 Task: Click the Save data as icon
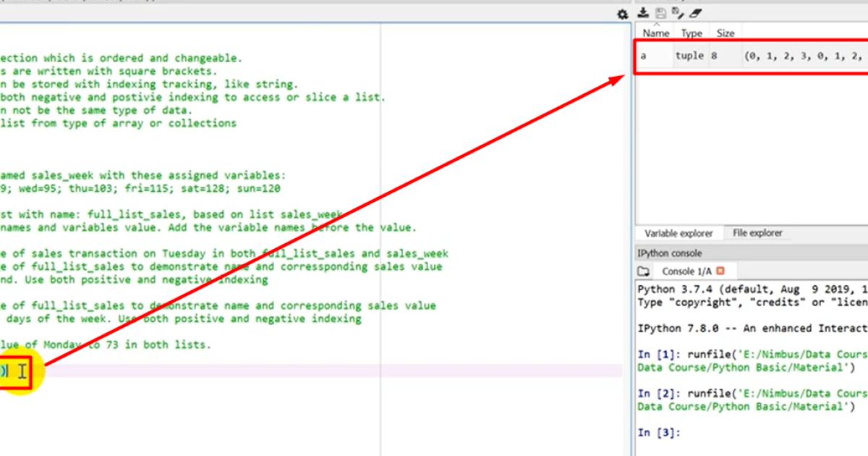coord(676,13)
